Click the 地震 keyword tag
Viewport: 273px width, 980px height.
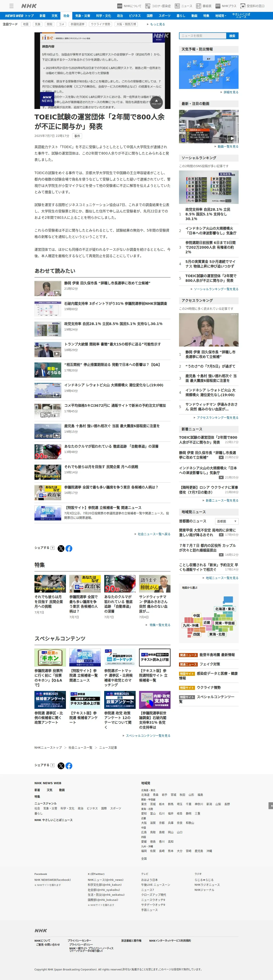click(26, 24)
